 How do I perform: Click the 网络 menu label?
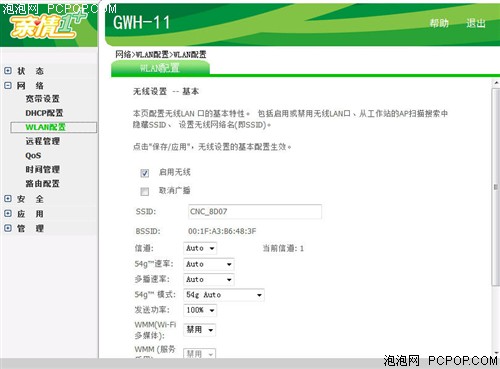[30, 86]
